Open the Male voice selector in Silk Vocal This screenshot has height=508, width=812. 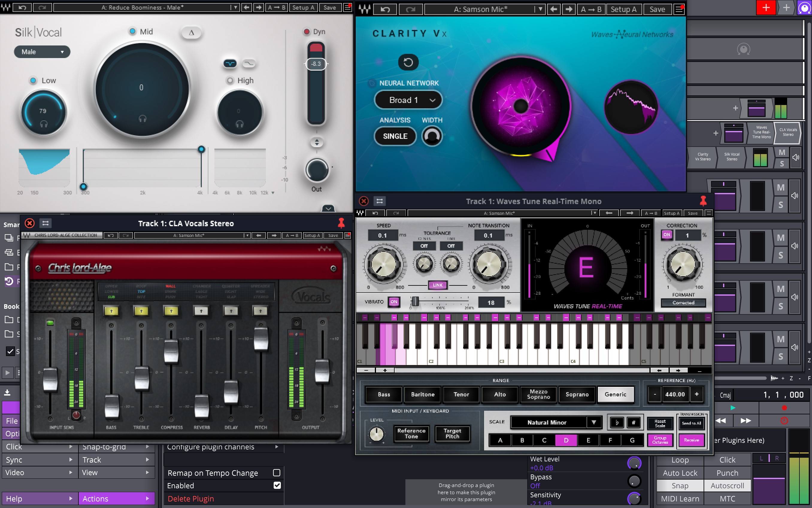pyautogui.click(x=42, y=51)
